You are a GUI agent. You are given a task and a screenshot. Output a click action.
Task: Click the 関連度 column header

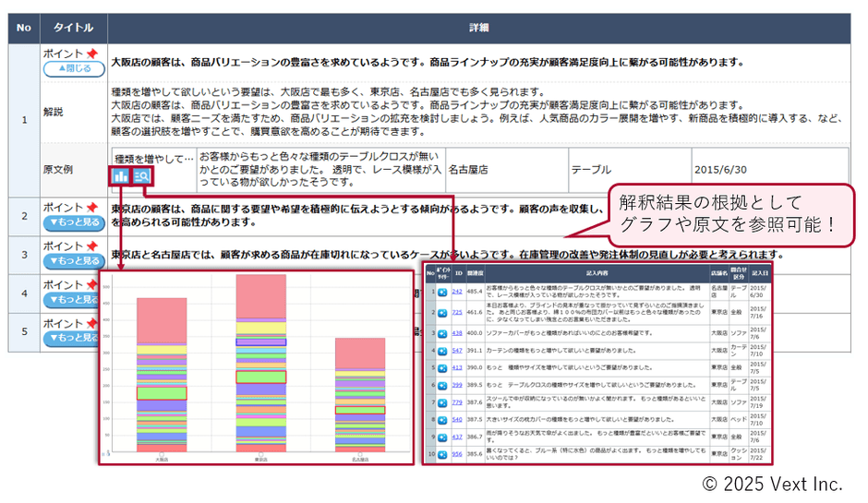coord(475,273)
